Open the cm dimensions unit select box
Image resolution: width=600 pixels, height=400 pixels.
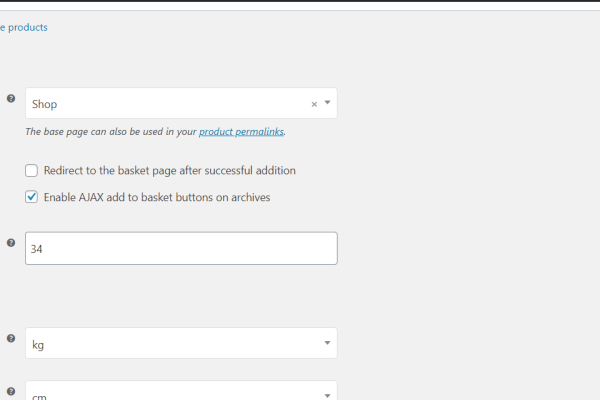(x=170, y=393)
